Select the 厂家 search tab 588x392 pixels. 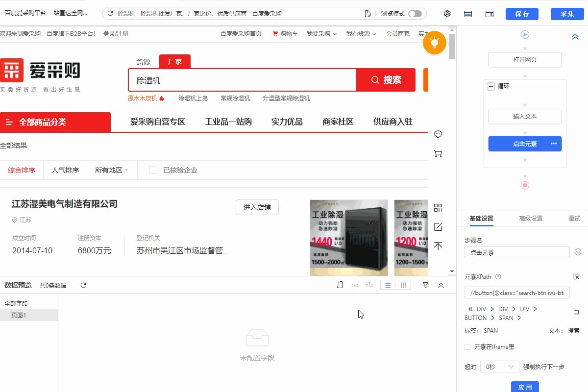(175, 62)
